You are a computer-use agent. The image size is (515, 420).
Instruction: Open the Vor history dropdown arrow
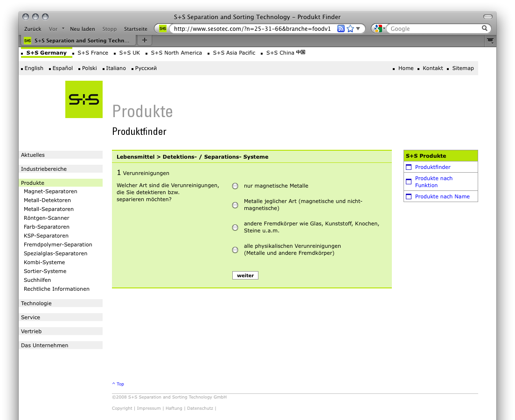point(63,28)
